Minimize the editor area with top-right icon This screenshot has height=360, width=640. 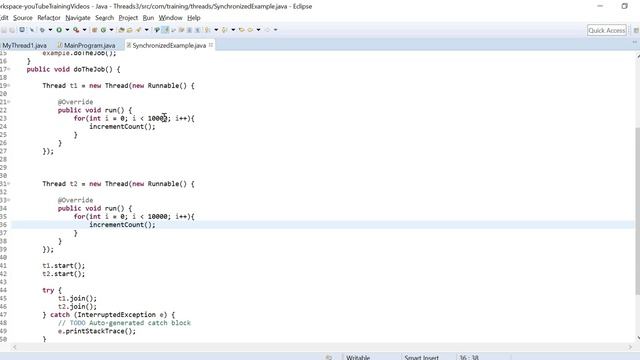[x=635, y=42]
